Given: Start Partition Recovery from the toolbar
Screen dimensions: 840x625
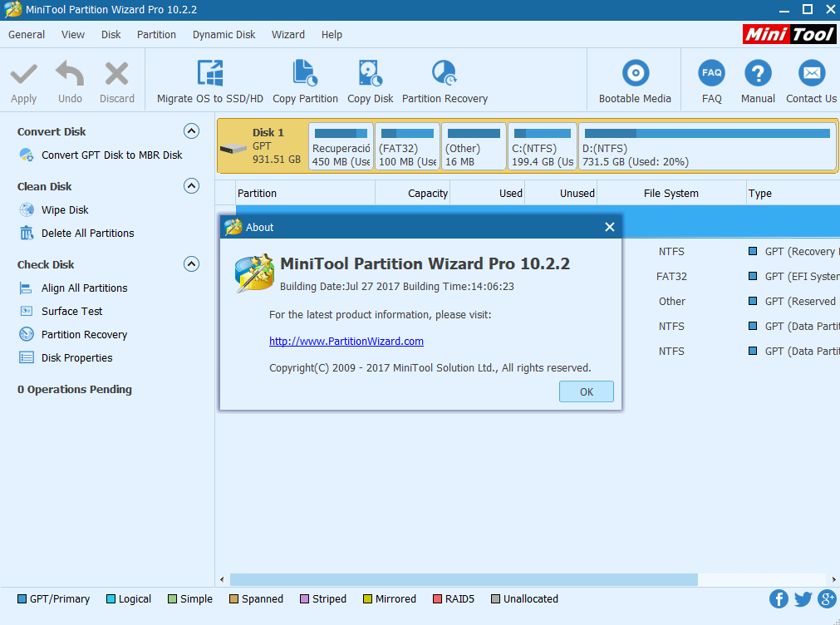Looking at the screenshot, I should [445, 82].
